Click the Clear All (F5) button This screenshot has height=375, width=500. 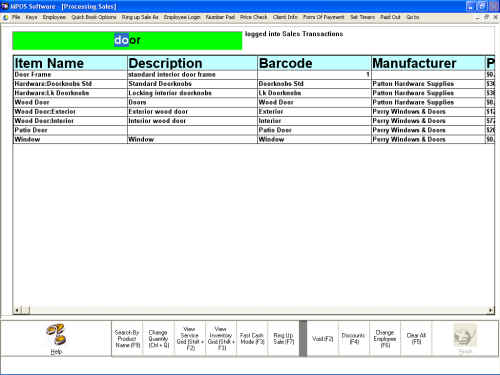click(416, 339)
